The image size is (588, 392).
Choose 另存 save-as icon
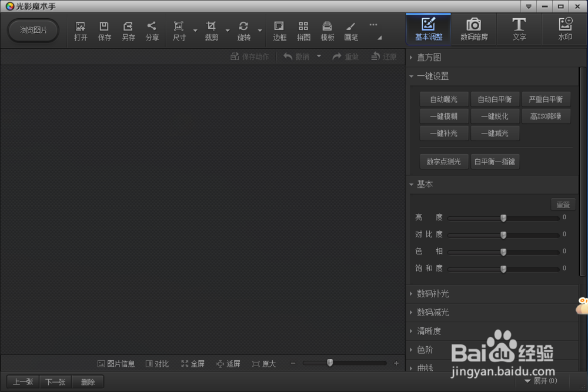[x=128, y=31]
